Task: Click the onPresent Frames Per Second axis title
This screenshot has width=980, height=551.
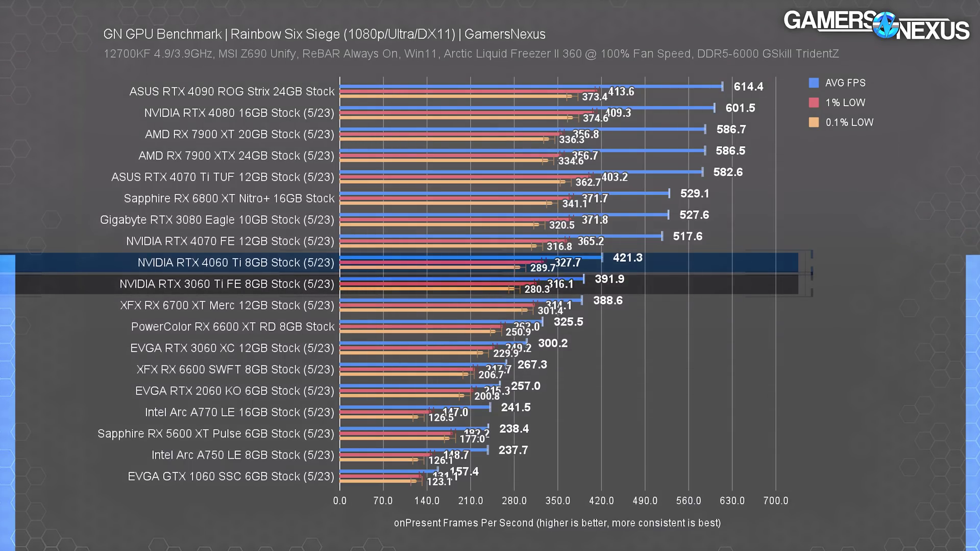Action: [x=557, y=523]
